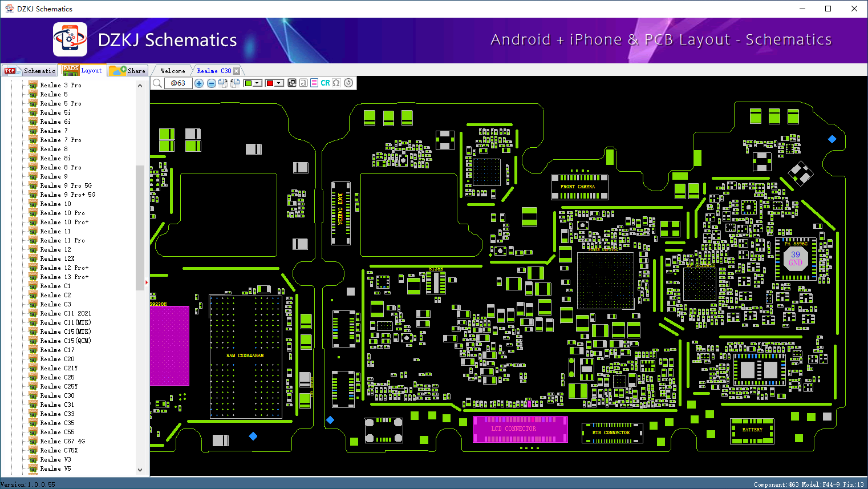The image size is (868, 489).
Task: Minimize the DZKJ Schematics window
Action: point(802,9)
